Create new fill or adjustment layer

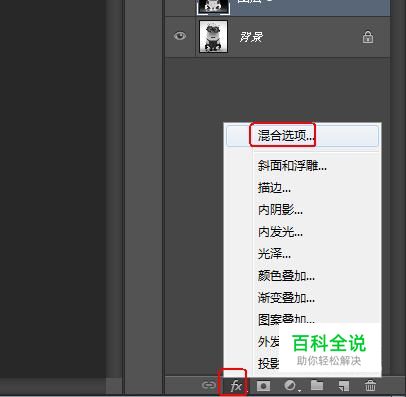(x=291, y=386)
